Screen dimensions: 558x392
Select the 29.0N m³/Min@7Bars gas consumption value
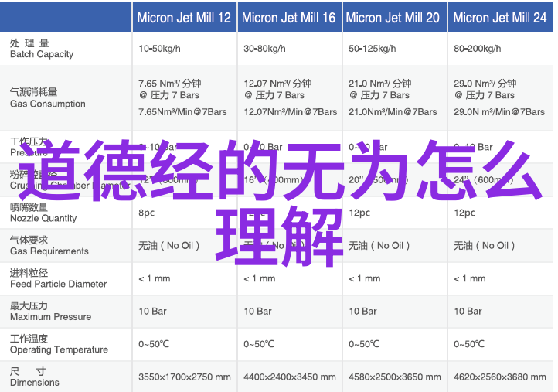click(499, 112)
